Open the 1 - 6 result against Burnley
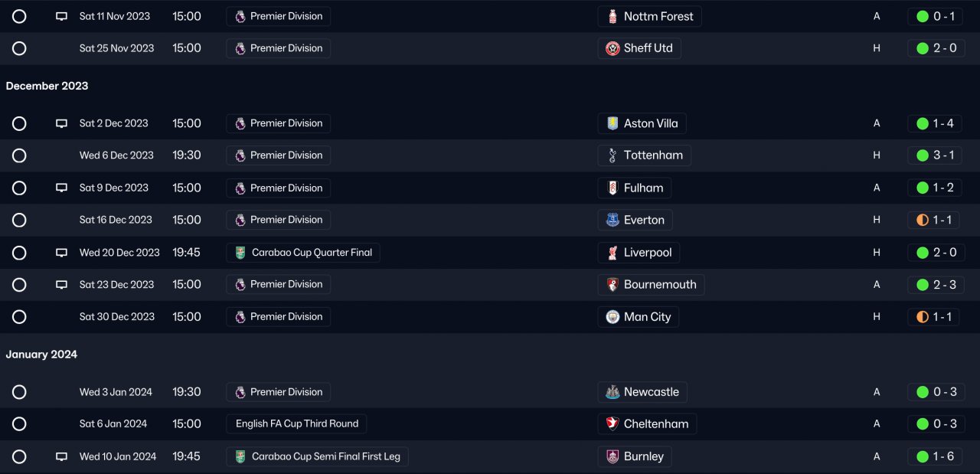The image size is (980, 474). click(x=935, y=456)
